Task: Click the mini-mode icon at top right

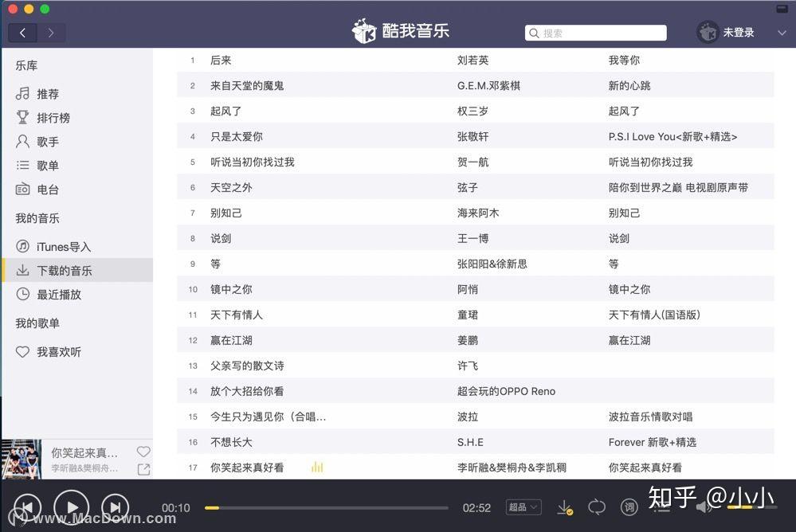Action: pos(782,9)
